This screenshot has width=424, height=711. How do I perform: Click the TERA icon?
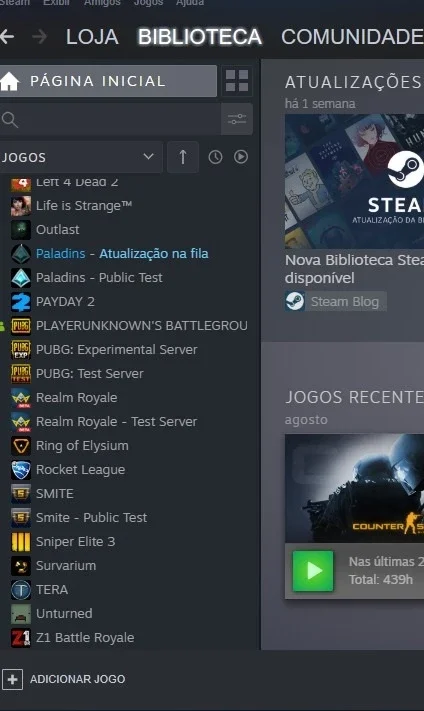[21, 590]
